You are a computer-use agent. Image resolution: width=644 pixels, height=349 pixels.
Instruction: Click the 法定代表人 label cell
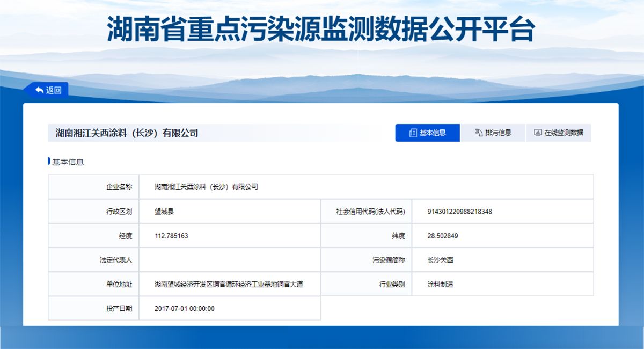[x=93, y=260]
